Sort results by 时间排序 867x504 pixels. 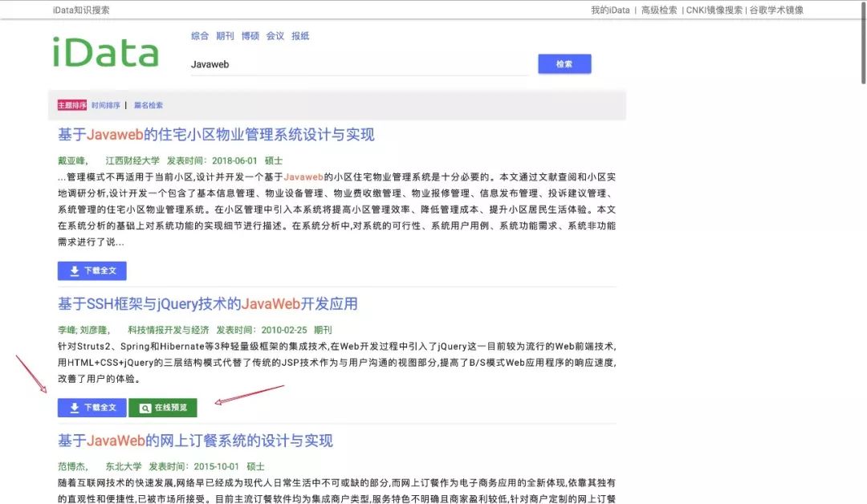pyautogui.click(x=106, y=105)
